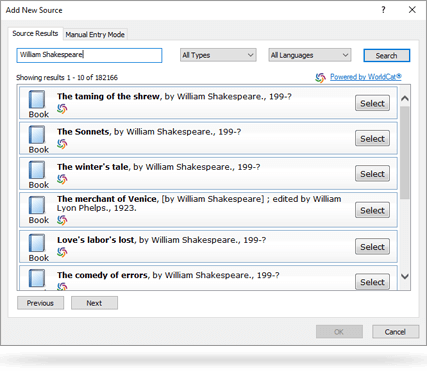Click WorldCat logo beside Powered by WorldCat
This screenshot has height=371, width=427.
(x=320, y=78)
